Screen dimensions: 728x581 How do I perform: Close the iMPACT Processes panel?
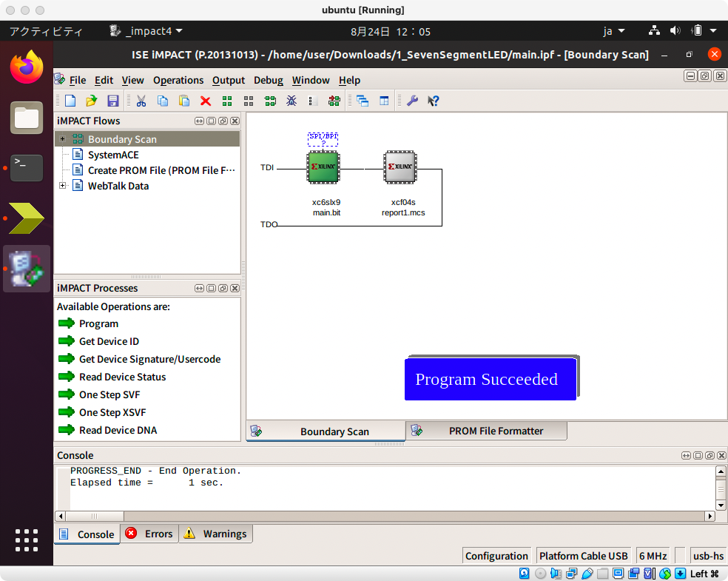click(235, 288)
